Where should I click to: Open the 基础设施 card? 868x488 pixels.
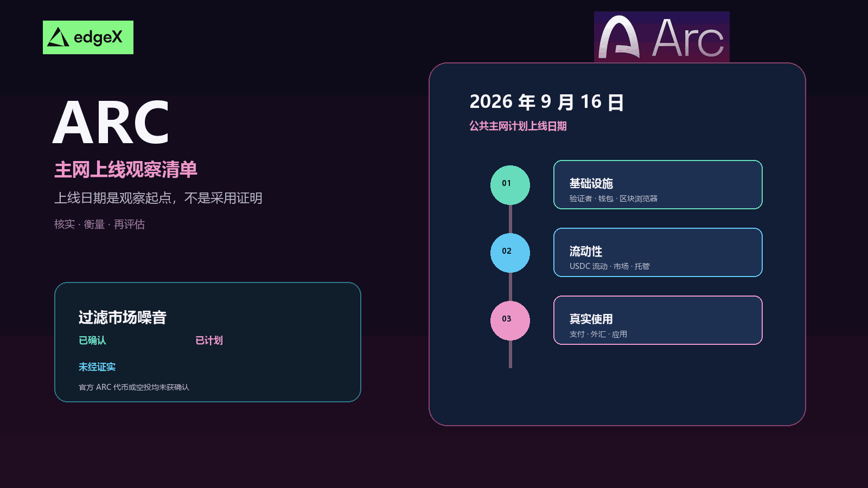pyautogui.click(x=658, y=184)
